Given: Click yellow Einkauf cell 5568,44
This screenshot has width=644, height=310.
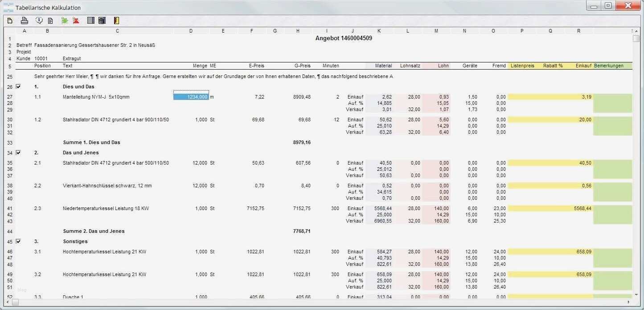Looking at the screenshot, I should pos(582,208).
